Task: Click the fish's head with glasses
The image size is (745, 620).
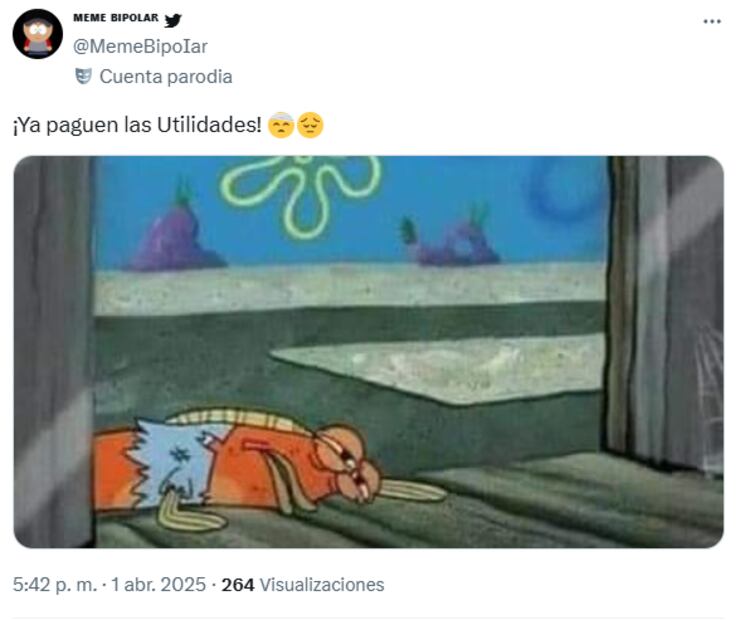Action: click(x=347, y=460)
